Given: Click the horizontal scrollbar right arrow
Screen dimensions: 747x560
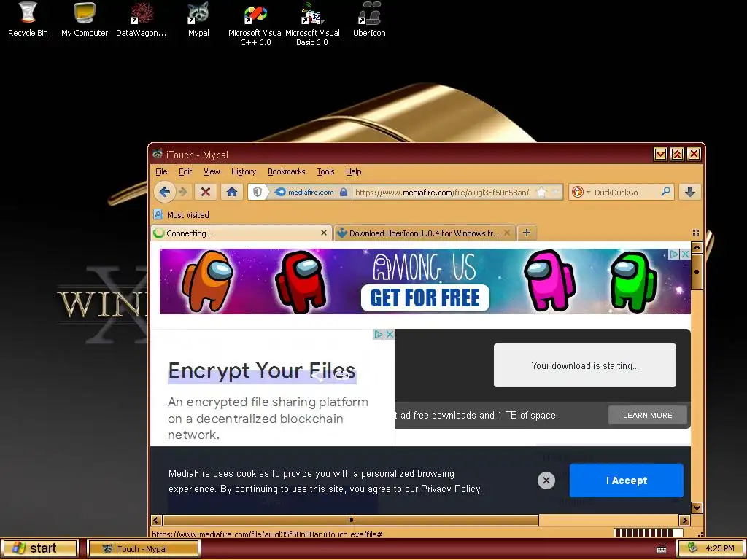Looking at the screenshot, I should pos(684,520).
